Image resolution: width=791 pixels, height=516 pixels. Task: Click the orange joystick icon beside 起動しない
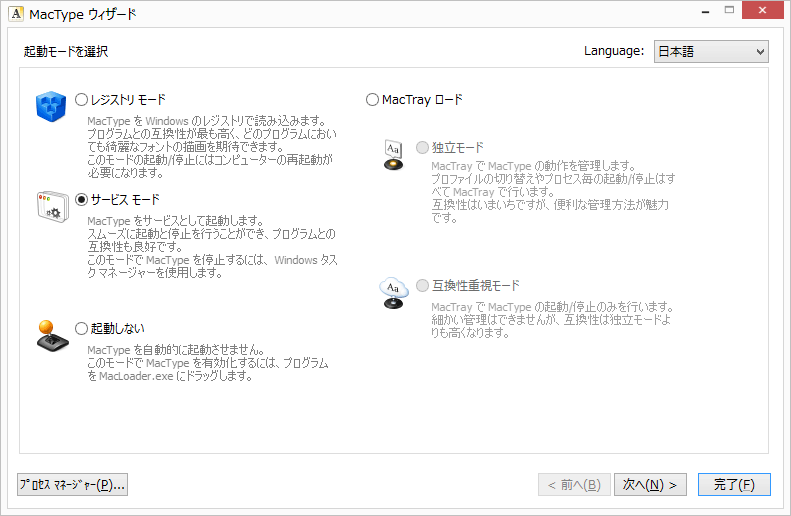pyautogui.click(x=52, y=336)
